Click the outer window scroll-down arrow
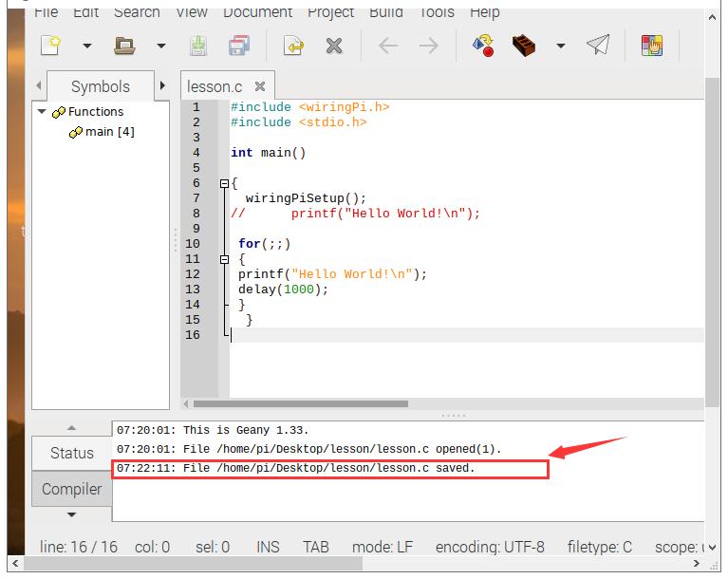Image resolution: width=728 pixels, height=579 pixels. coord(712,548)
